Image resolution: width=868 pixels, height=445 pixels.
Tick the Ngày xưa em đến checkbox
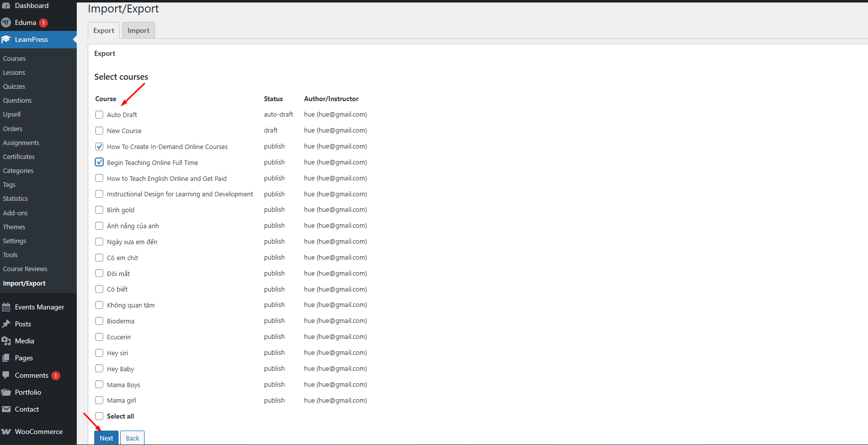(99, 242)
